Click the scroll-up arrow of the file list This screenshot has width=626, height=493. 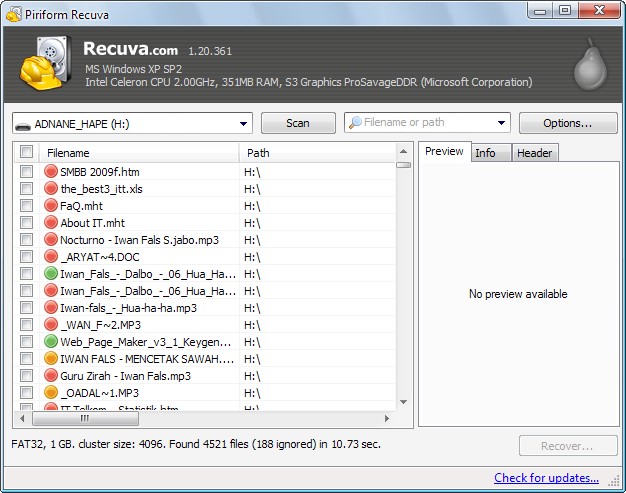[404, 152]
